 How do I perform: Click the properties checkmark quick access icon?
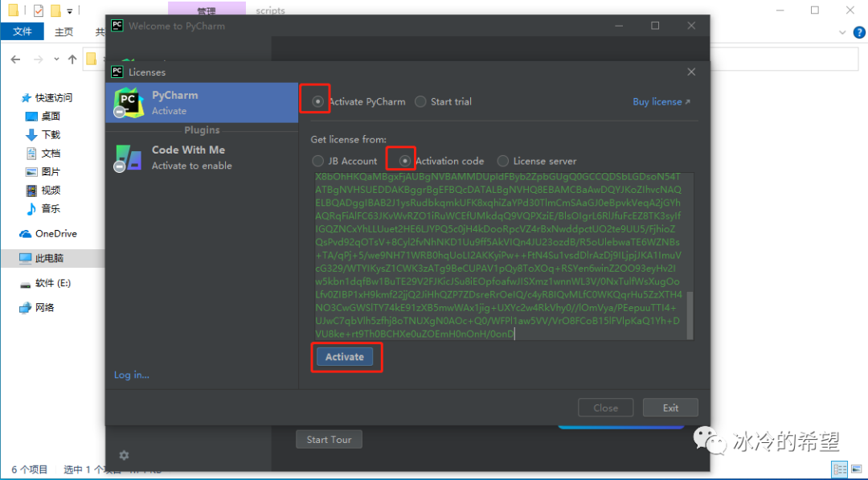(x=39, y=10)
